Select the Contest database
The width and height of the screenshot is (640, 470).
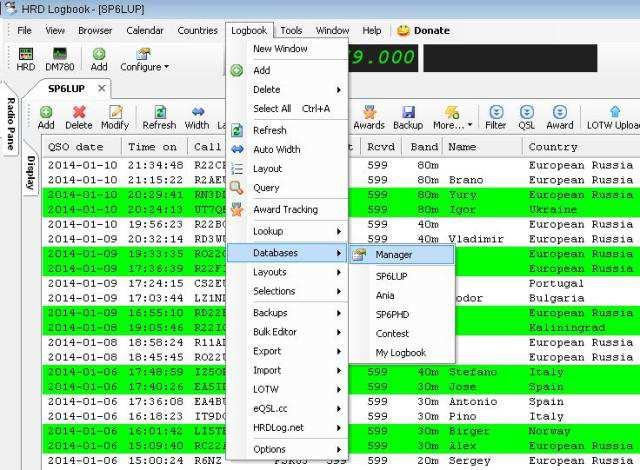click(402, 334)
